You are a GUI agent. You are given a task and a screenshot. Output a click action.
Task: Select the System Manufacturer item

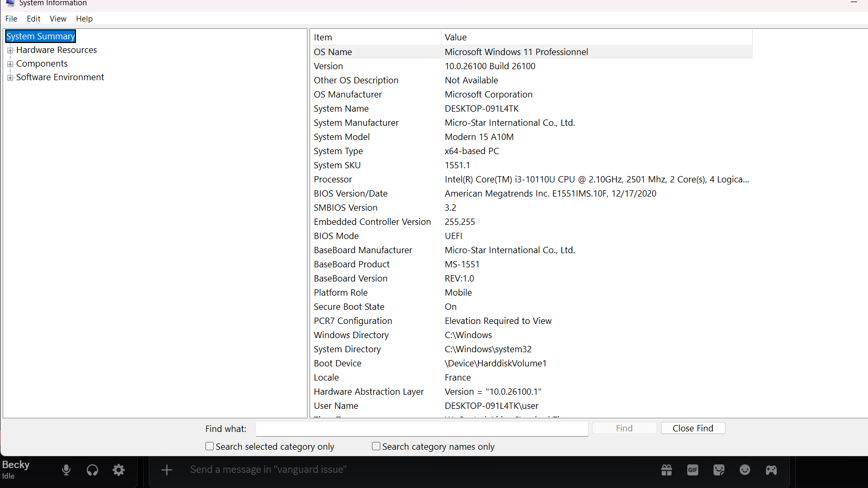coord(356,123)
